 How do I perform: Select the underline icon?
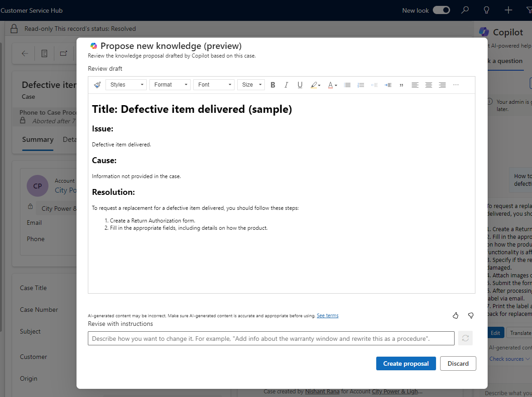click(x=300, y=85)
